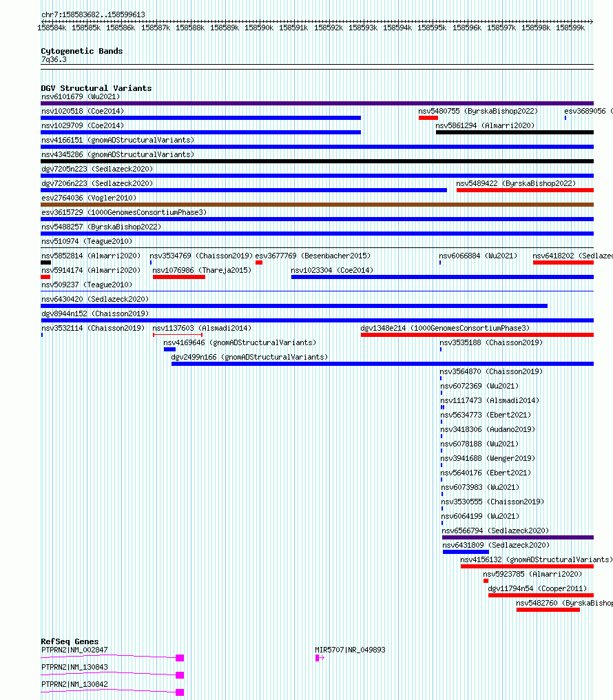Click nsv4169646 gnomAD variant label
Screen dimensions: 613x700
(240, 343)
